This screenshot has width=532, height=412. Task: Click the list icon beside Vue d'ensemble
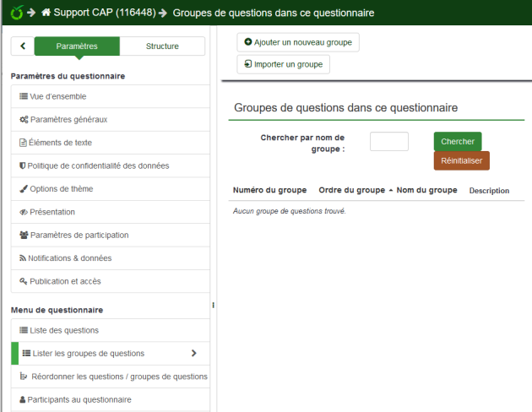click(24, 96)
